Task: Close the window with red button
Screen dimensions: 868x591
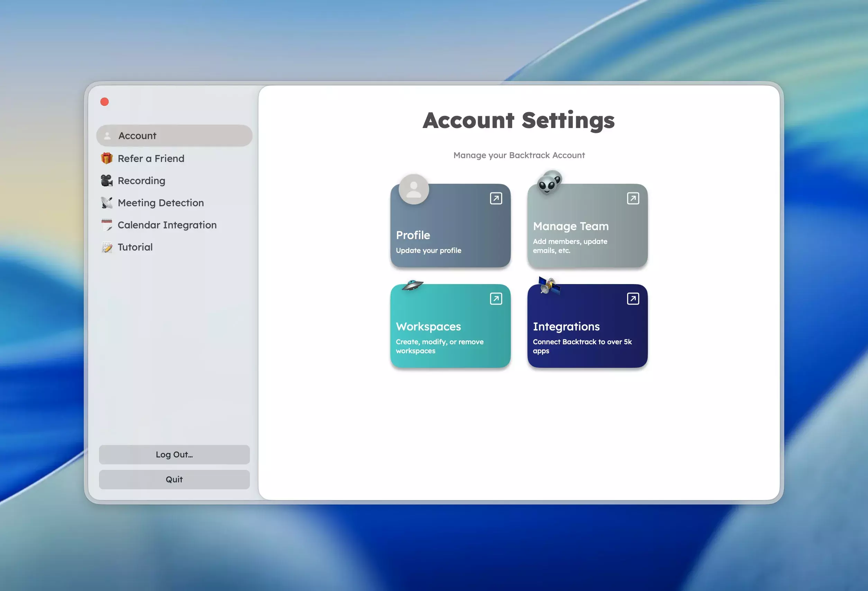Action: 105,102
